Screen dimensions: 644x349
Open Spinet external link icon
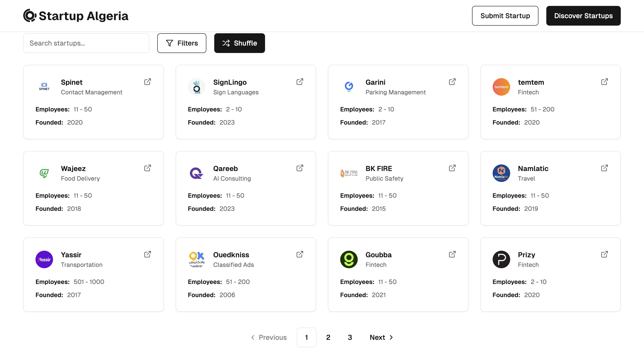click(x=147, y=82)
